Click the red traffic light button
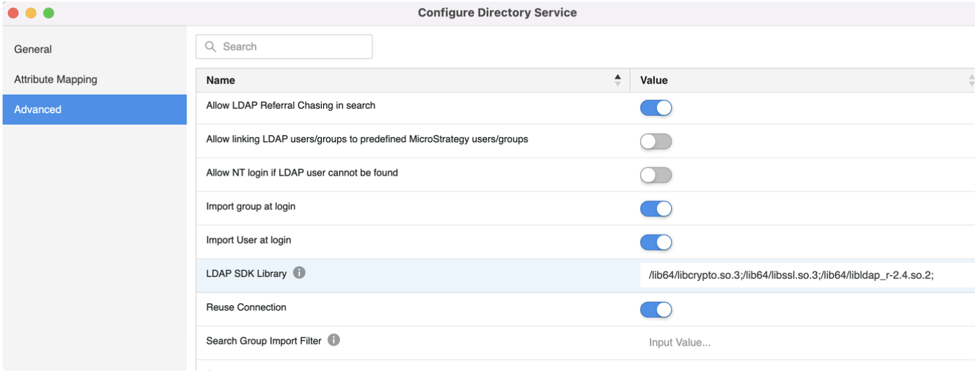The height and width of the screenshot is (375, 980). pos(13,12)
